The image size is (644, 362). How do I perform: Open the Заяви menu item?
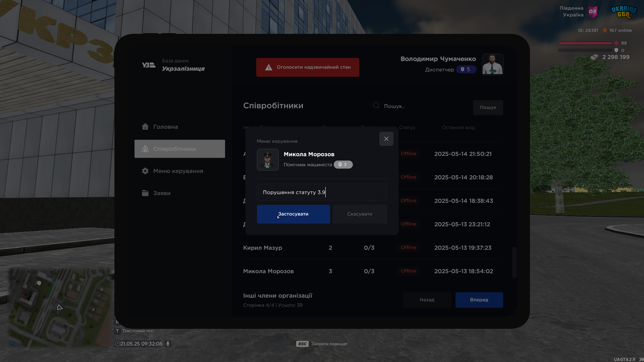tap(180, 193)
